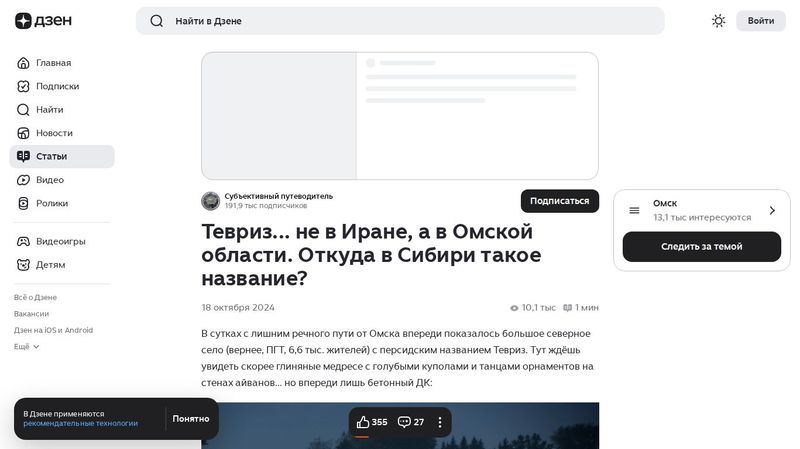Click the Dzen logo

[x=43, y=21]
